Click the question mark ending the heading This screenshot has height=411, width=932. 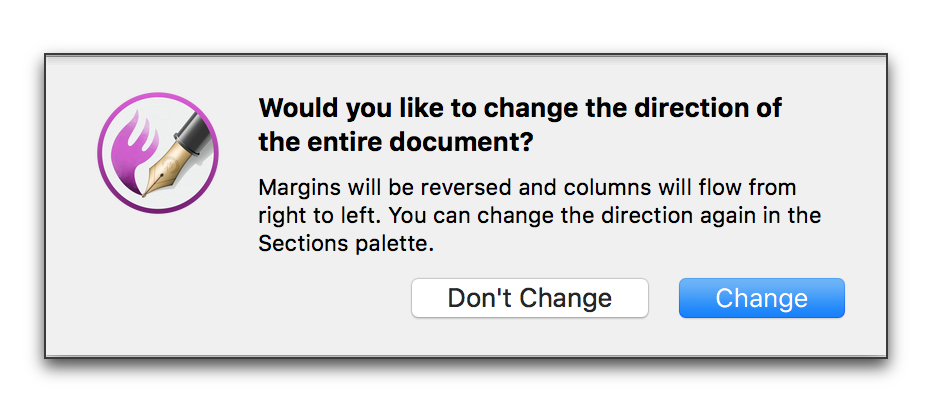525,142
